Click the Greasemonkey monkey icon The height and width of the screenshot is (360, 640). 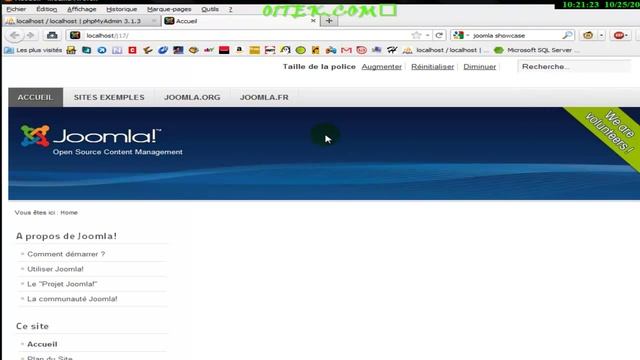tap(588, 36)
